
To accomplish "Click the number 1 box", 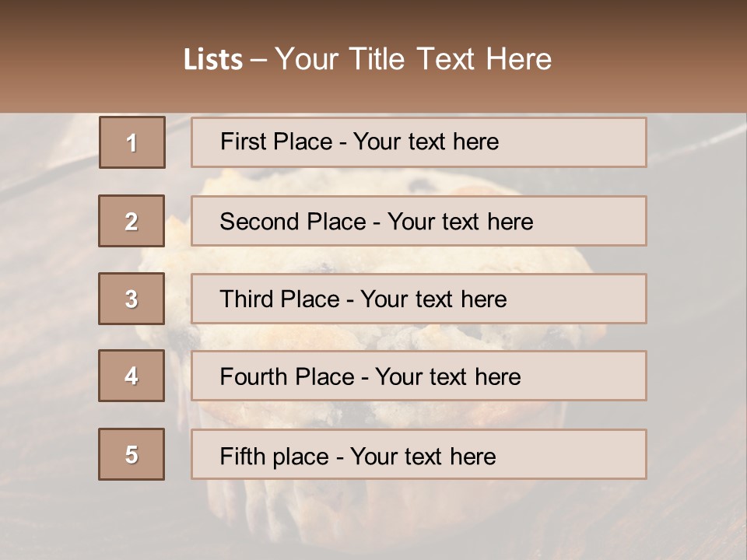I will tap(132, 142).
